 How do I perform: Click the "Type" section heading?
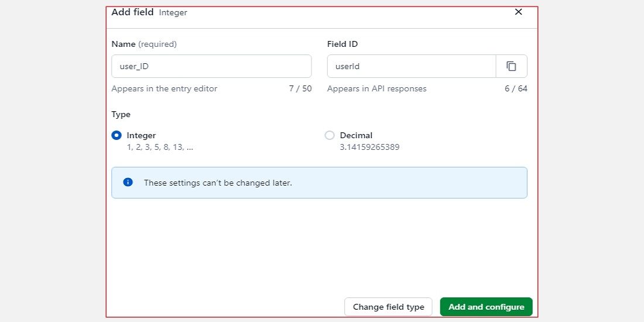(121, 114)
